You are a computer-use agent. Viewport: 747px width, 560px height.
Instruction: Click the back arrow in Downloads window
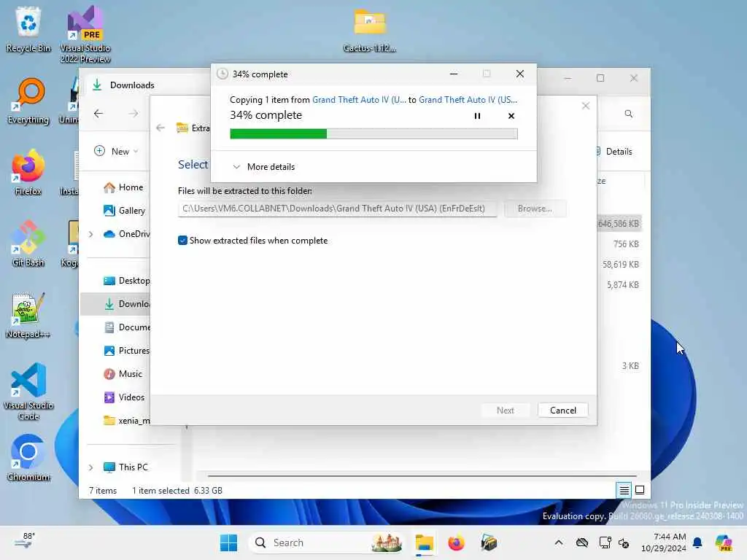[98, 113]
